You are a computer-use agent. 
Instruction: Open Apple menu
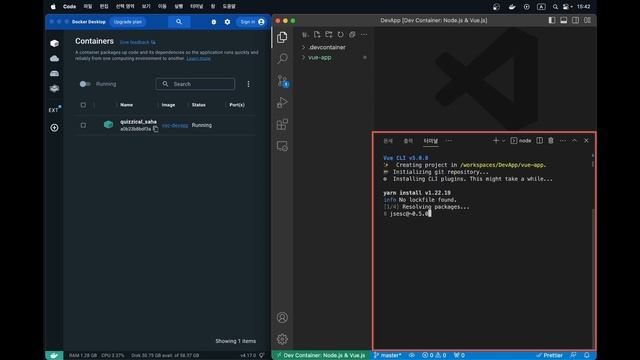53,7
